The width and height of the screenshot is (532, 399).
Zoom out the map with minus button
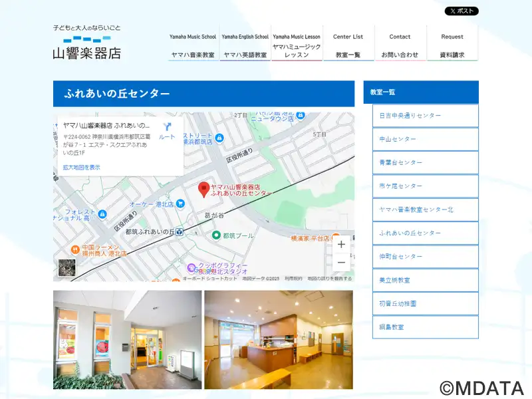click(x=341, y=262)
